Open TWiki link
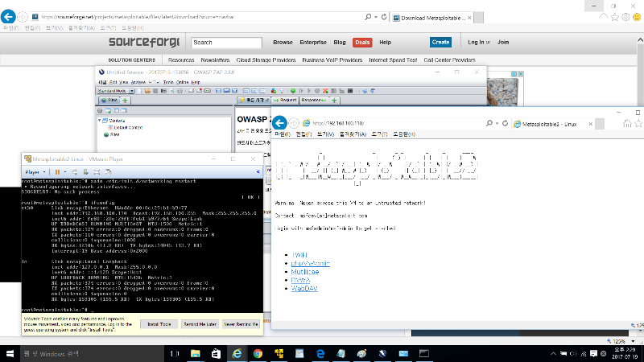The image size is (644, 362). pyautogui.click(x=299, y=255)
